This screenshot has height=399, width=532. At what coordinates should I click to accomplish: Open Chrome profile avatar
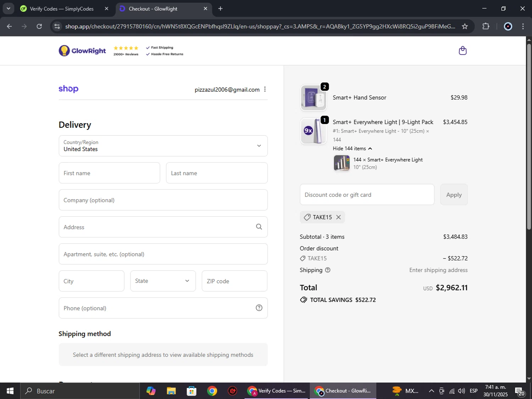tap(508, 26)
